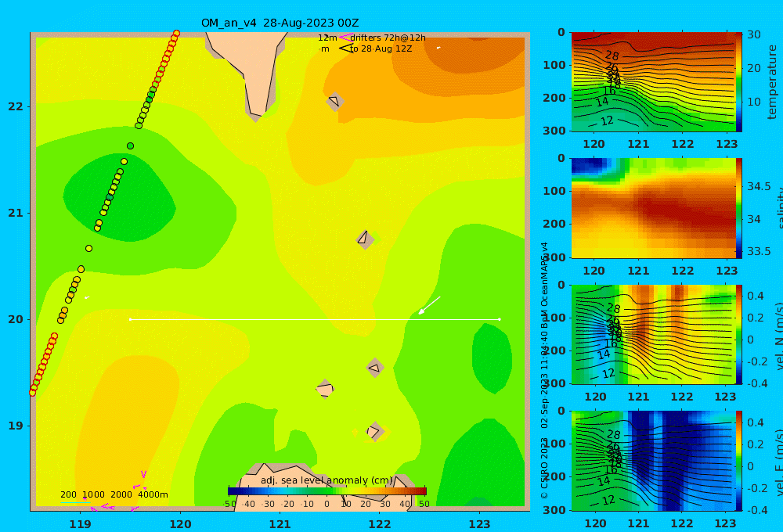Click the isolated green drifter circle near 21.6N
The image size is (783, 532).
(130, 146)
